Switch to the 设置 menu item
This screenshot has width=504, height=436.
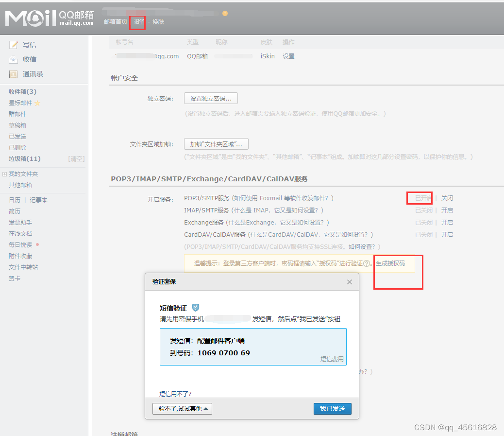[x=137, y=22]
